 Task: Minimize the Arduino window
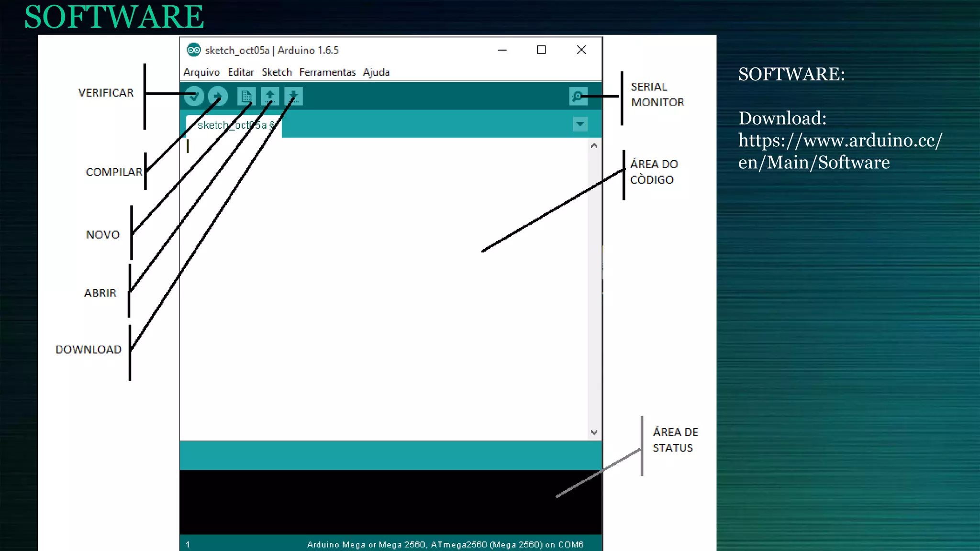click(x=502, y=50)
